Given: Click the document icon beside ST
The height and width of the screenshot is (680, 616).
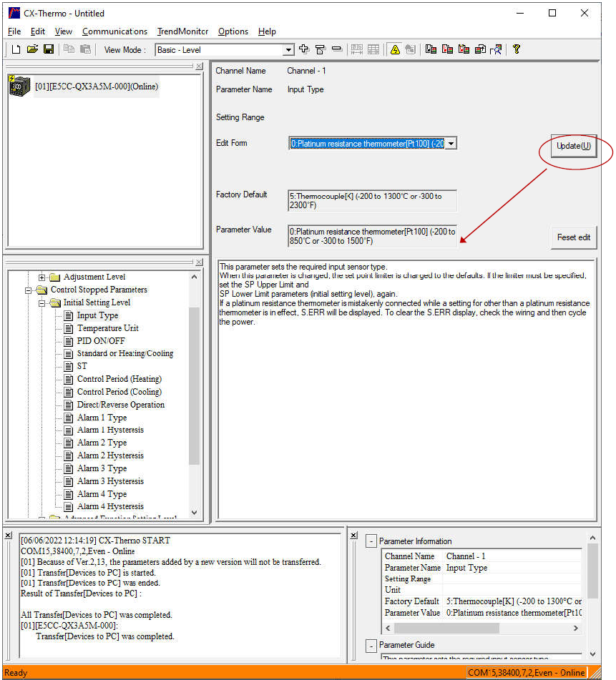Looking at the screenshot, I should click(69, 366).
